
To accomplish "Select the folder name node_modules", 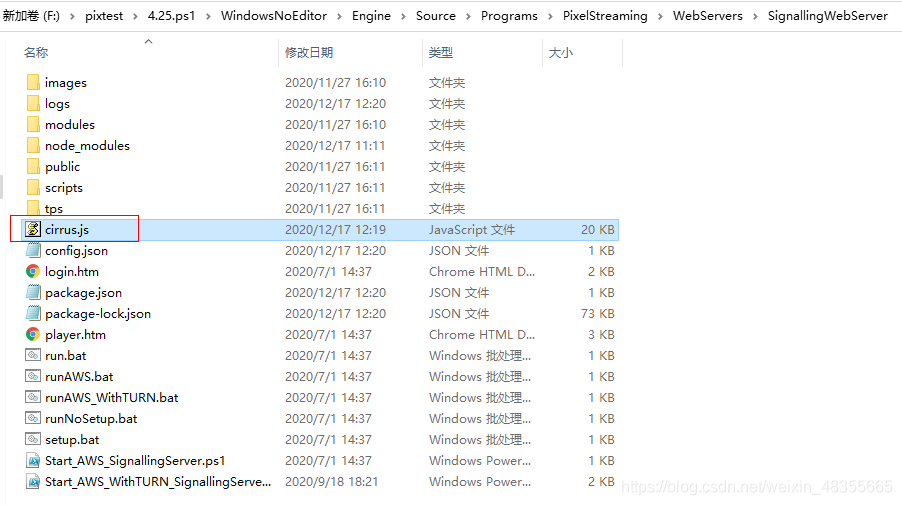I will [87, 146].
